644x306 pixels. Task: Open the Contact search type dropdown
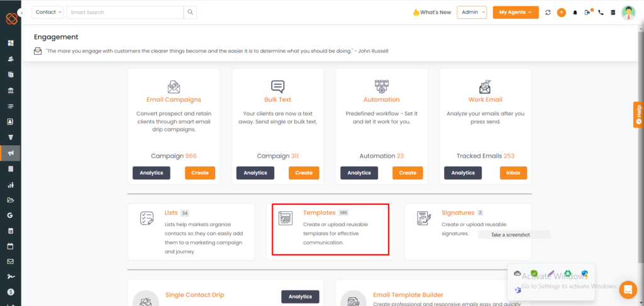coord(48,13)
